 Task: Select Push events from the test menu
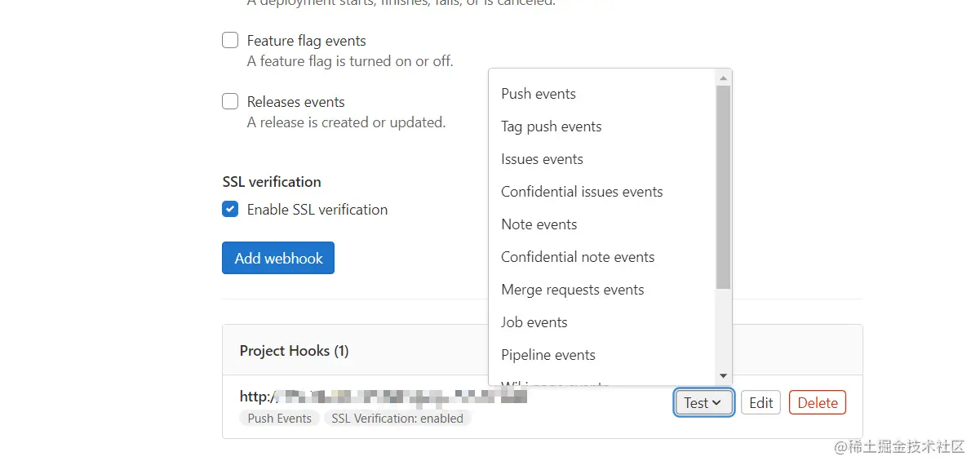point(602,94)
